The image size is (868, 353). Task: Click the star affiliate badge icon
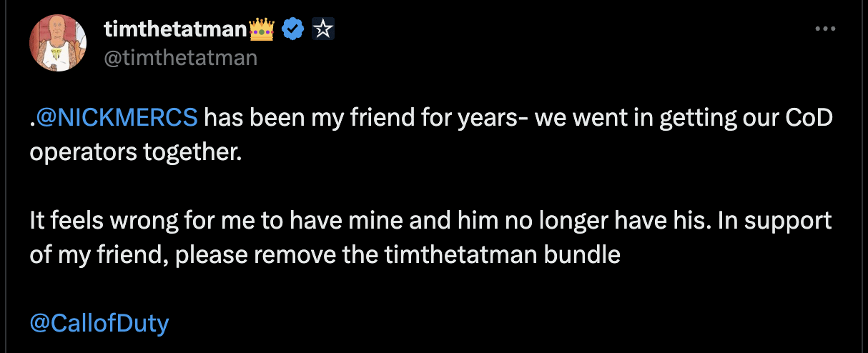324,29
